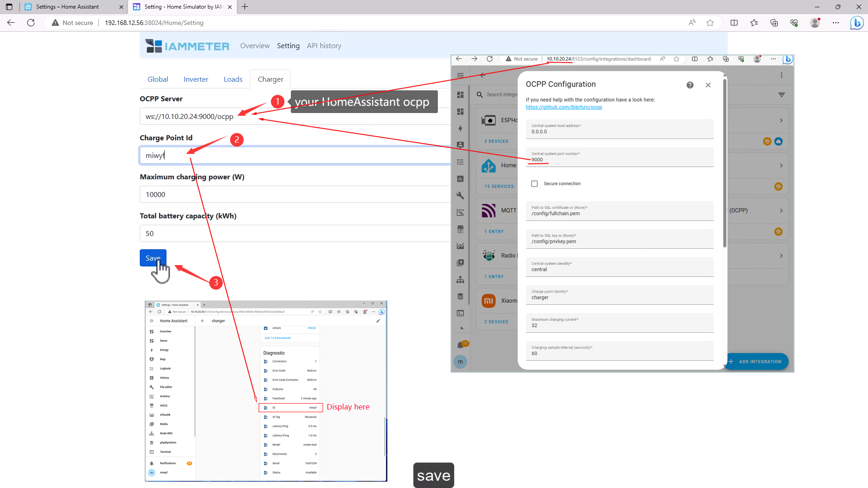Add this page to favorites with star icon
The image size is (868, 488).
pyautogui.click(x=710, y=23)
